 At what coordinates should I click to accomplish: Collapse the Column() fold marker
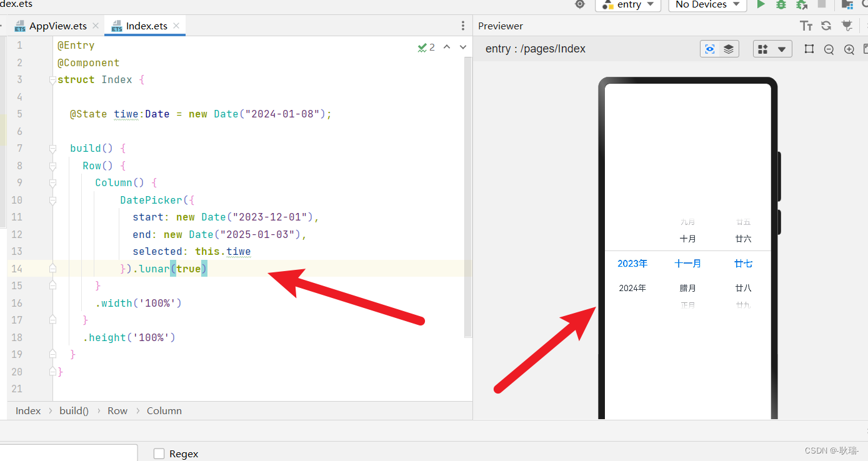click(52, 183)
